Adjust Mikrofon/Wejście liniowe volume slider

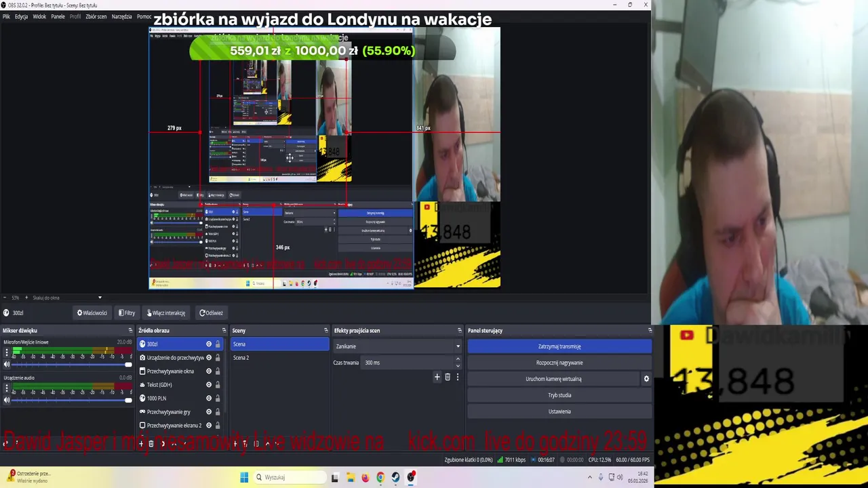[72, 365]
